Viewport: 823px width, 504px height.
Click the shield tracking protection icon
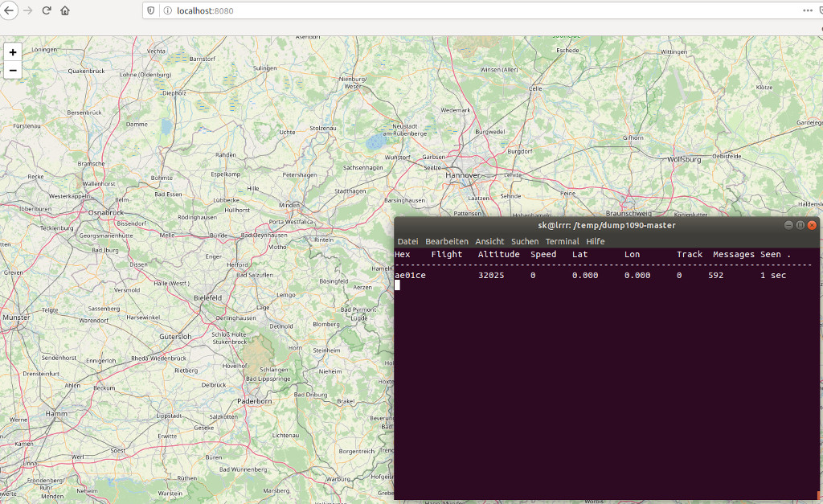pyautogui.click(x=151, y=10)
